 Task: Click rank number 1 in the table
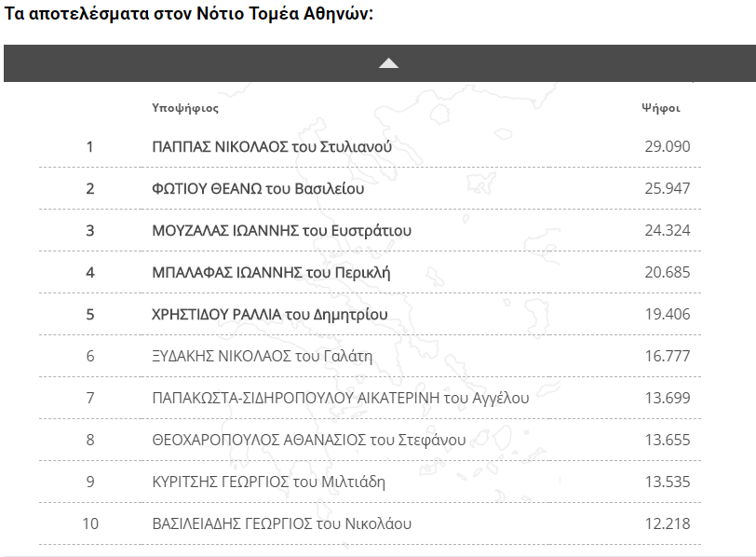coord(90,147)
